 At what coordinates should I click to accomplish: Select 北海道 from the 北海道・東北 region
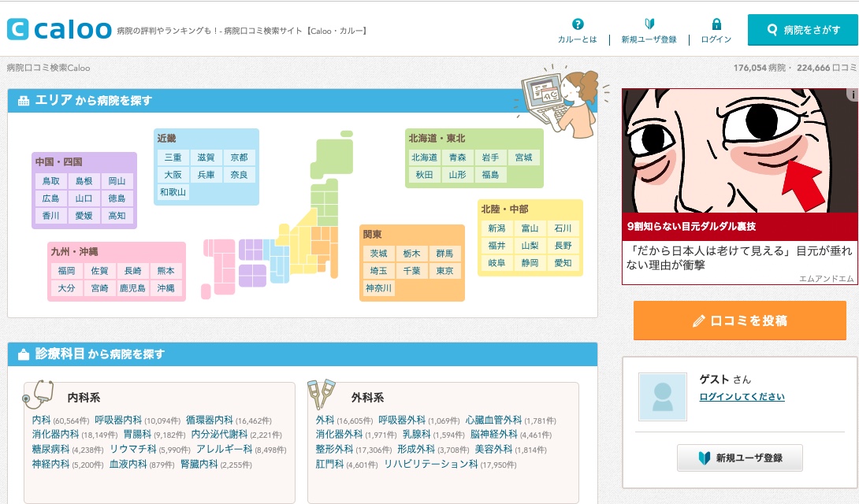pyautogui.click(x=422, y=157)
